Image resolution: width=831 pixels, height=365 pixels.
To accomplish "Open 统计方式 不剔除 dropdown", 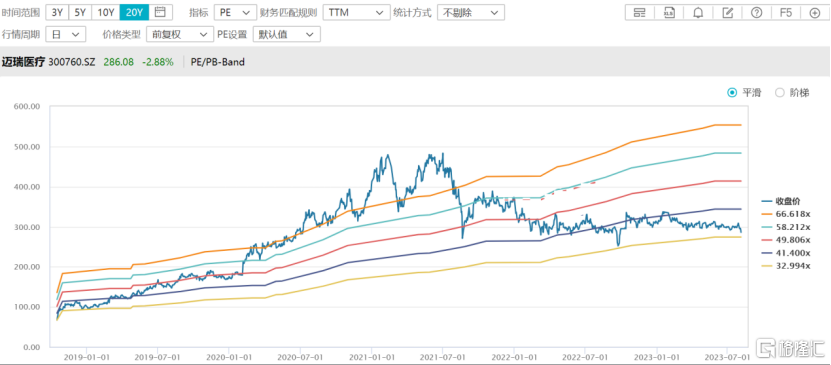I will [x=471, y=12].
